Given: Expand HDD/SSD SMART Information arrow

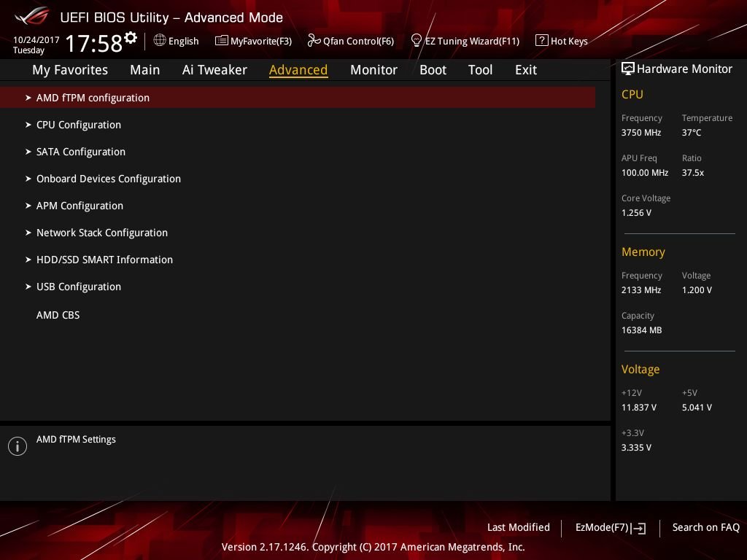Looking at the screenshot, I should click(28, 260).
